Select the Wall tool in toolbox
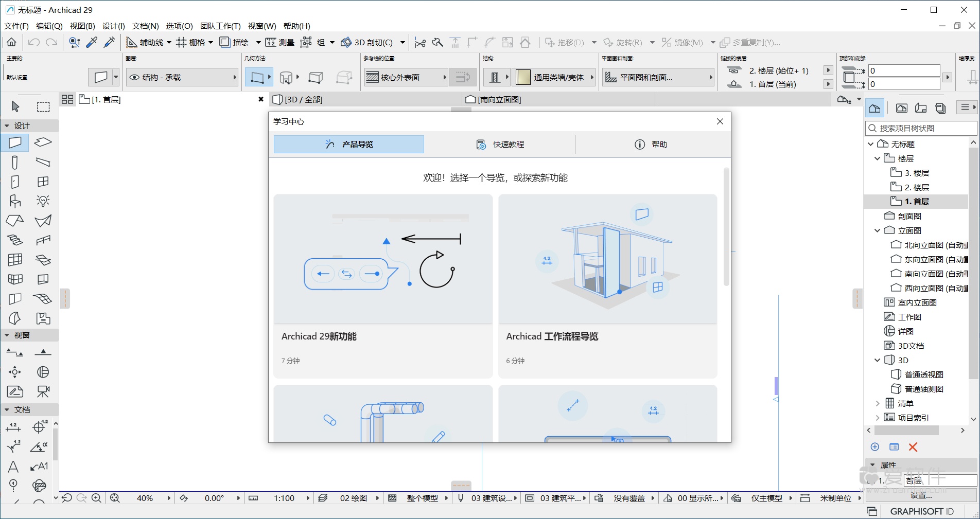 tap(15, 142)
